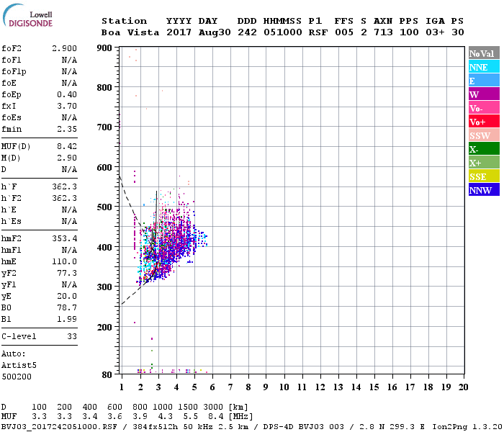Click the foF2 value 2.900
This screenshot has height=432, width=504.
tap(64, 48)
